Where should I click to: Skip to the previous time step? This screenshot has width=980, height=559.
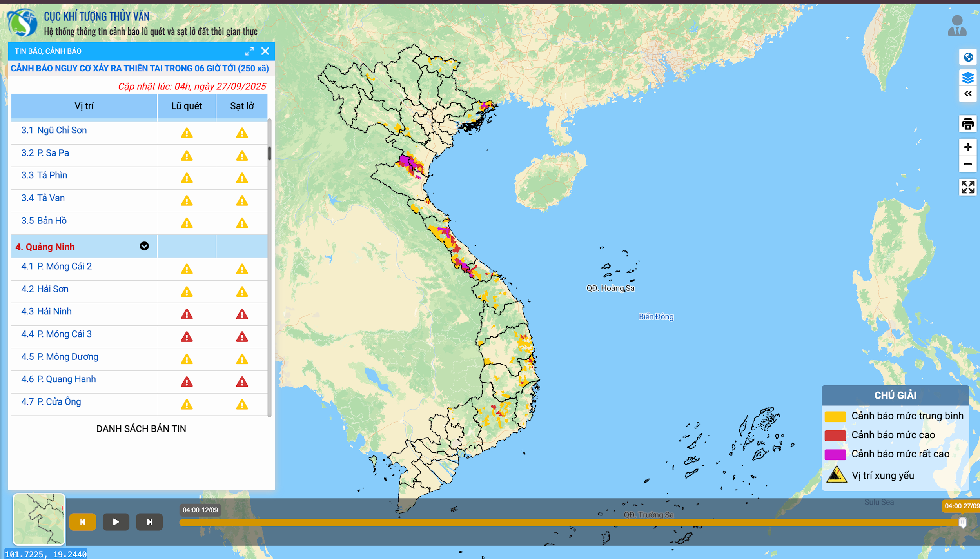(83, 522)
